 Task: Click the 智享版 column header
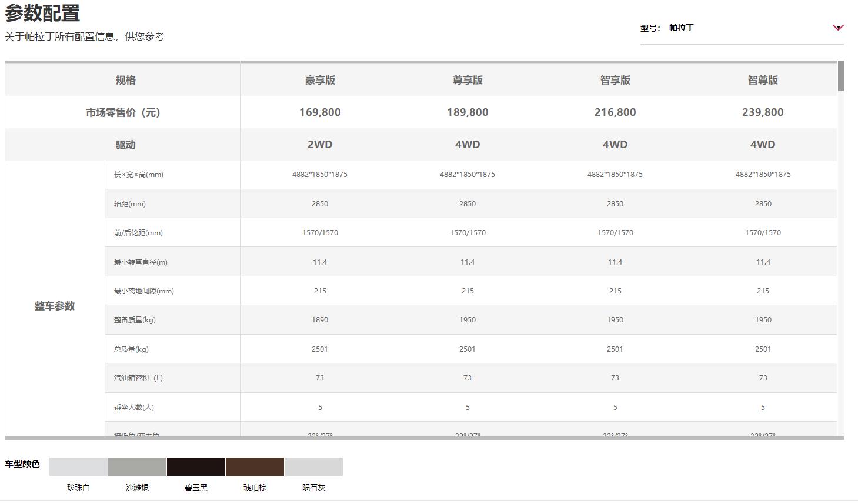coord(615,80)
